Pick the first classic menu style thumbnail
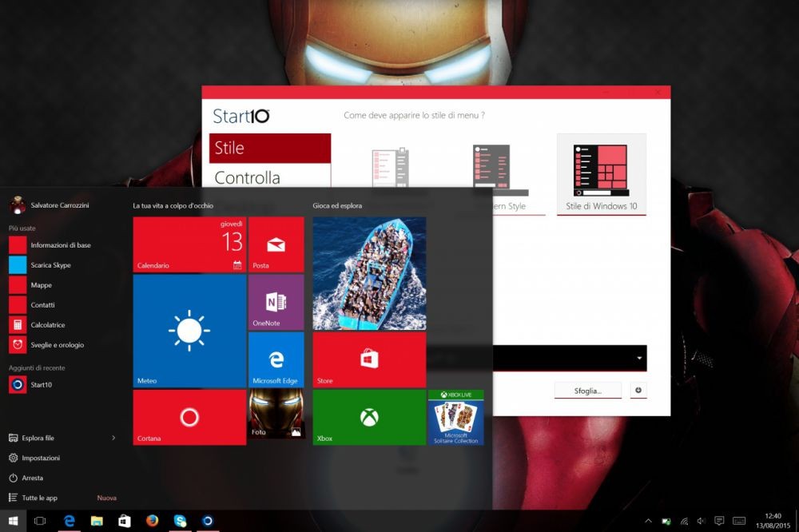 pos(391,168)
